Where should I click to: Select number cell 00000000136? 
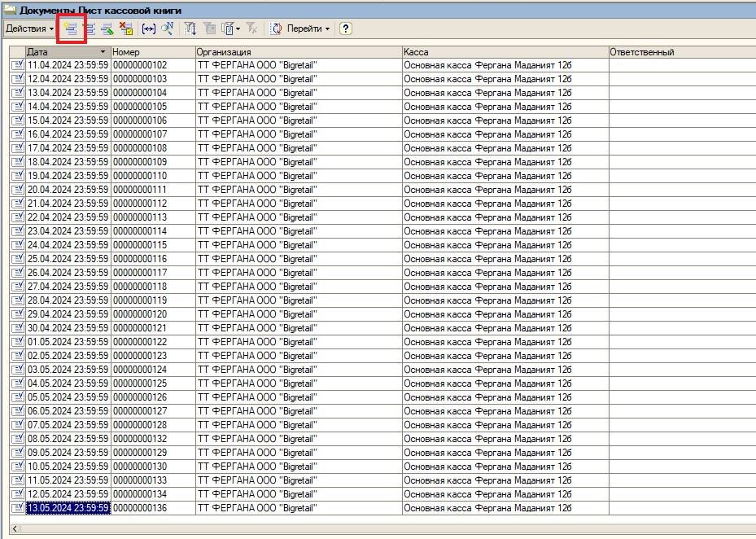pos(153,508)
